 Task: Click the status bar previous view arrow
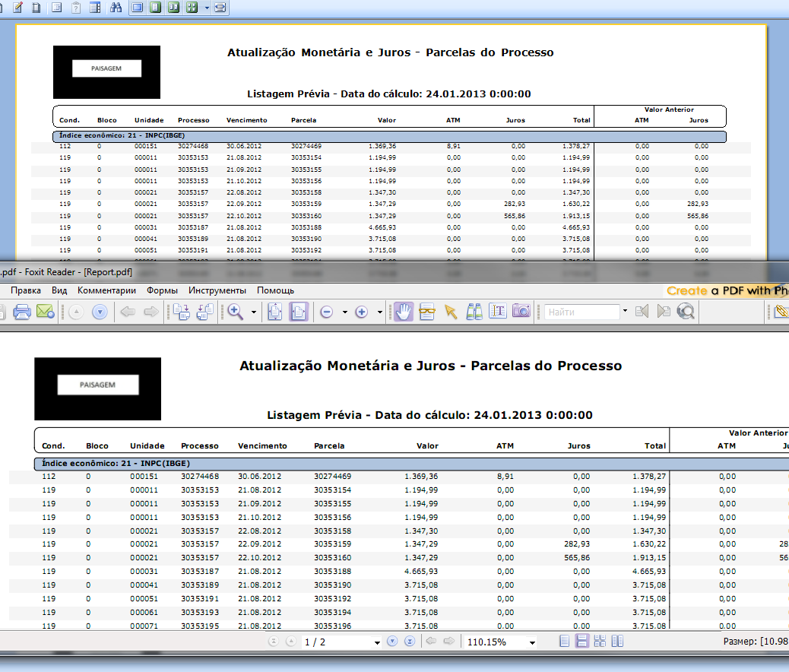tap(431, 641)
